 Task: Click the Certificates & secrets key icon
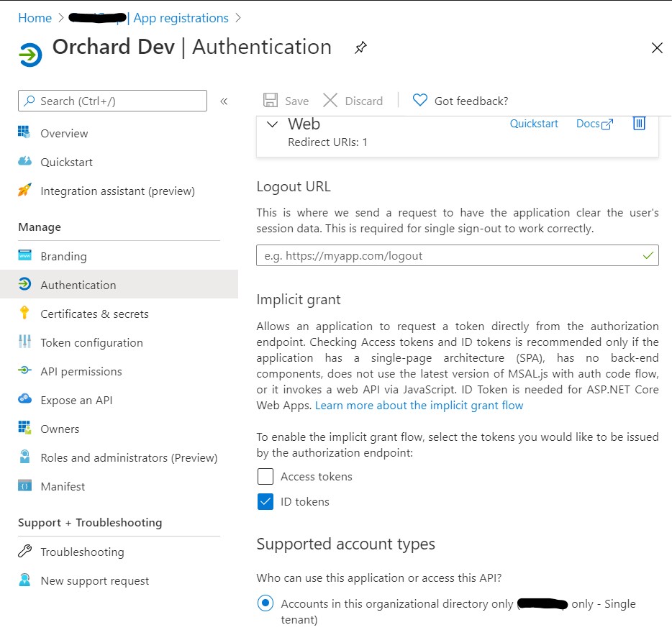(24, 313)
